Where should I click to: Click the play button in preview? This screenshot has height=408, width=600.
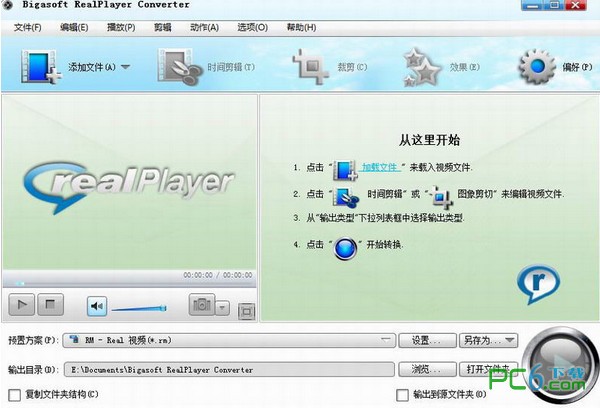22,305
